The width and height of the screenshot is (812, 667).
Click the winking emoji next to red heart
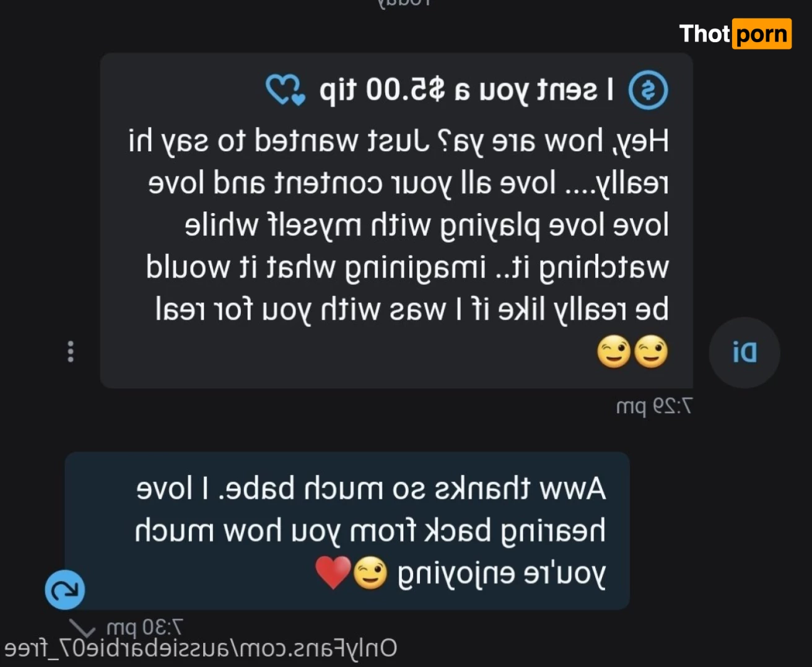(x=370, y=573)
